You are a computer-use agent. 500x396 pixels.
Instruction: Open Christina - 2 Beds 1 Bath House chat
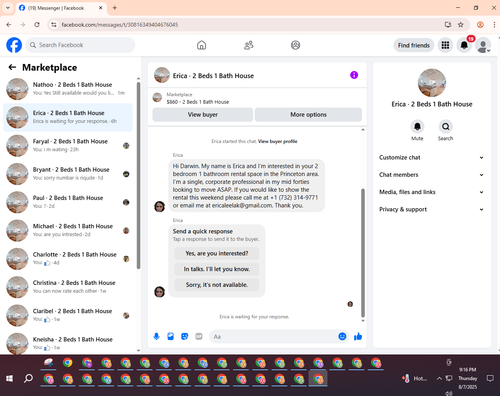tap(68, 287)
